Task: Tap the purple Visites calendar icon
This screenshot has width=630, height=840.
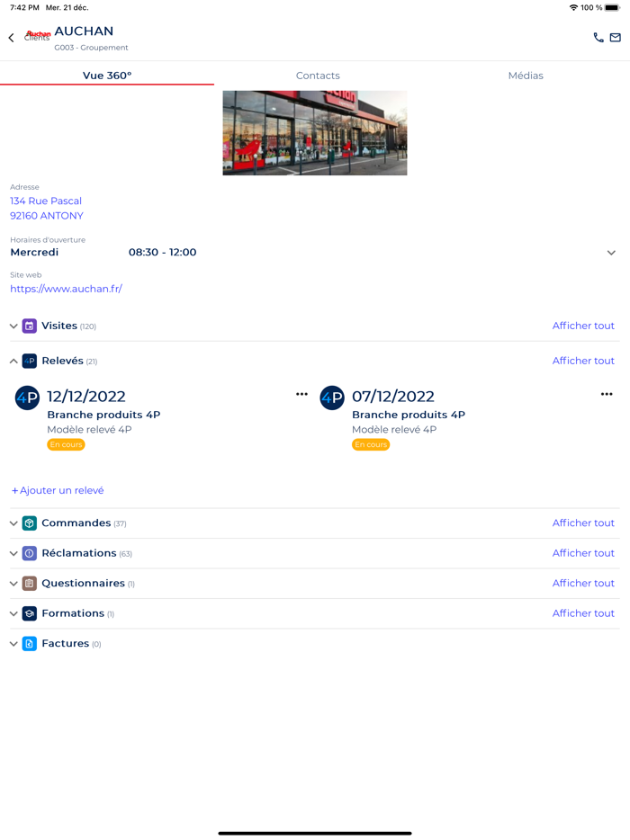Action: 30,326
